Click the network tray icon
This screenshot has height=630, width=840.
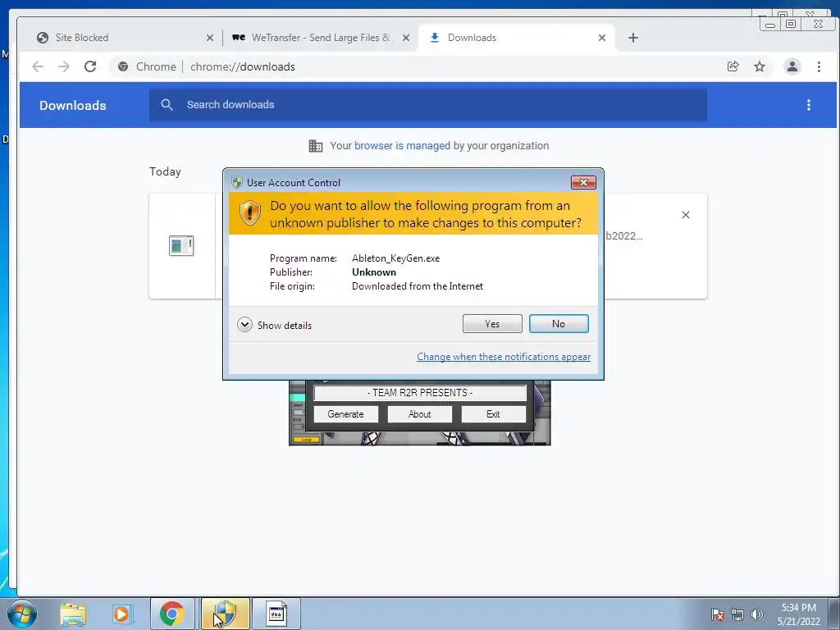(x=737, y=615)
